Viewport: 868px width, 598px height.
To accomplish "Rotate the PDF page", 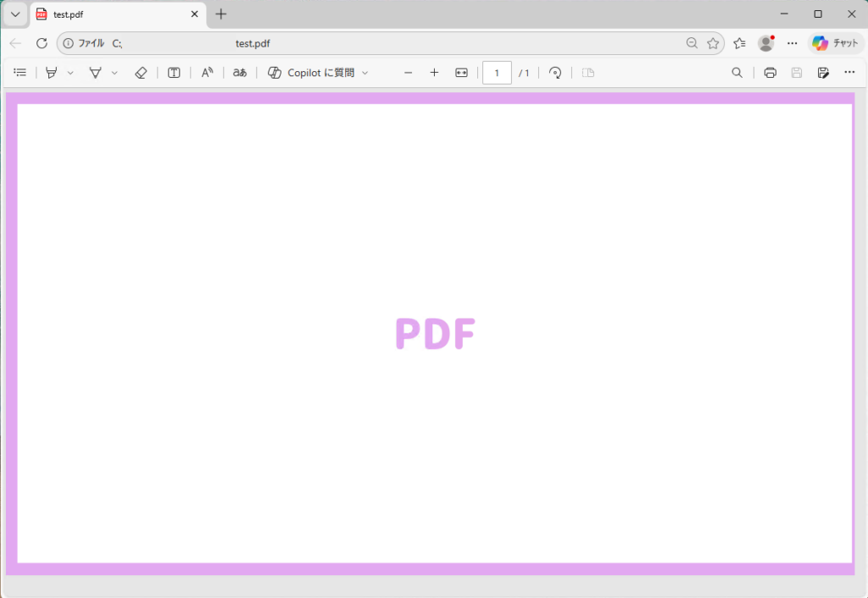I will [x=555, y=73].
